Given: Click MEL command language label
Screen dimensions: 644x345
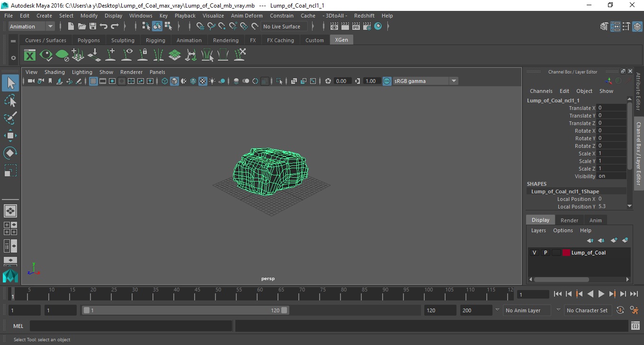Looking at the screenshot, I should pos(18,326).
